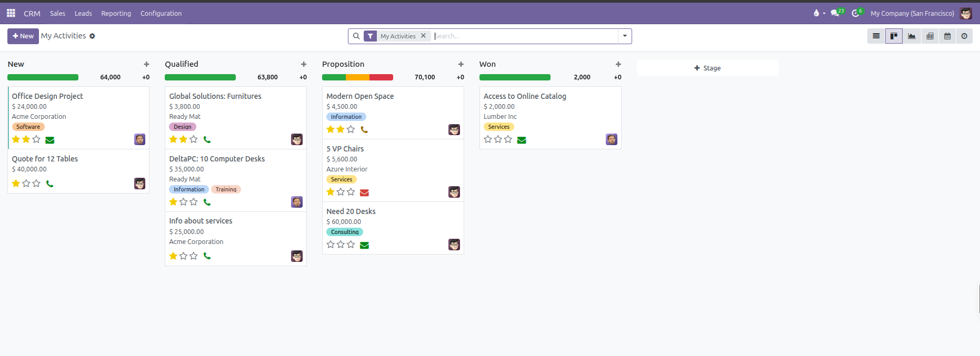Set second priority star on Quote for 12 Tables
This screenshot has height=356, width=980.
[26, 184]
